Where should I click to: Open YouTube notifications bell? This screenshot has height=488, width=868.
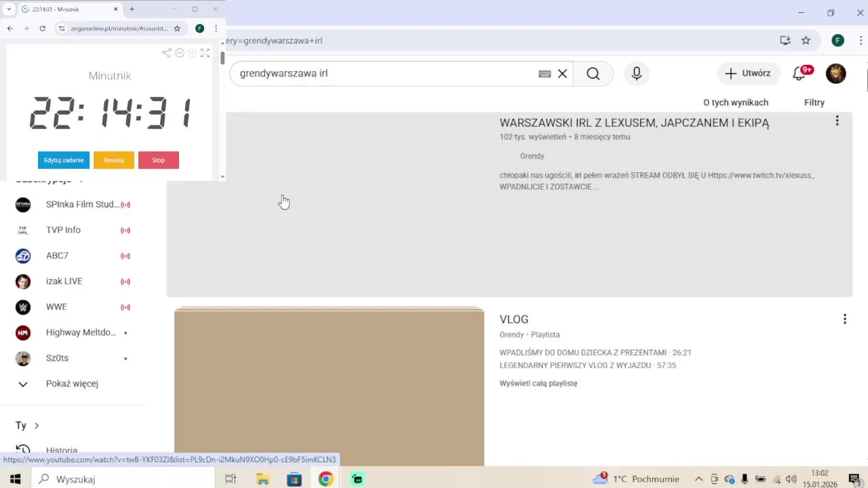click(x=801, y=73)
